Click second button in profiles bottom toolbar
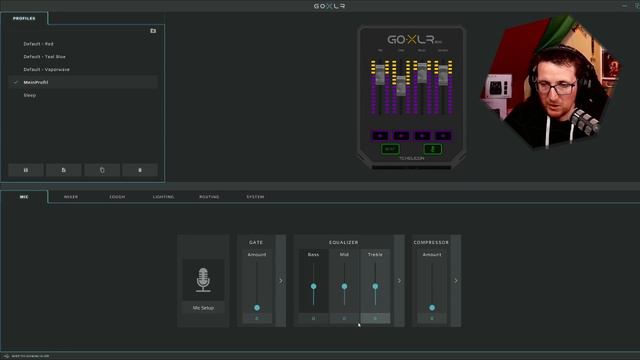This screenshot has width=640, height=360. tap(64, 170)
